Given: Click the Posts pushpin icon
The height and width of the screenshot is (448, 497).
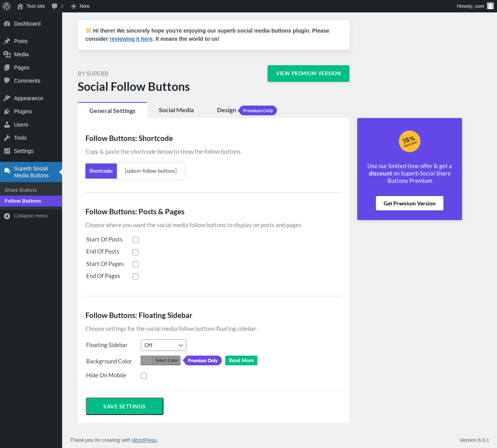Looking at the screenshot, I should (x=7, y=41).
